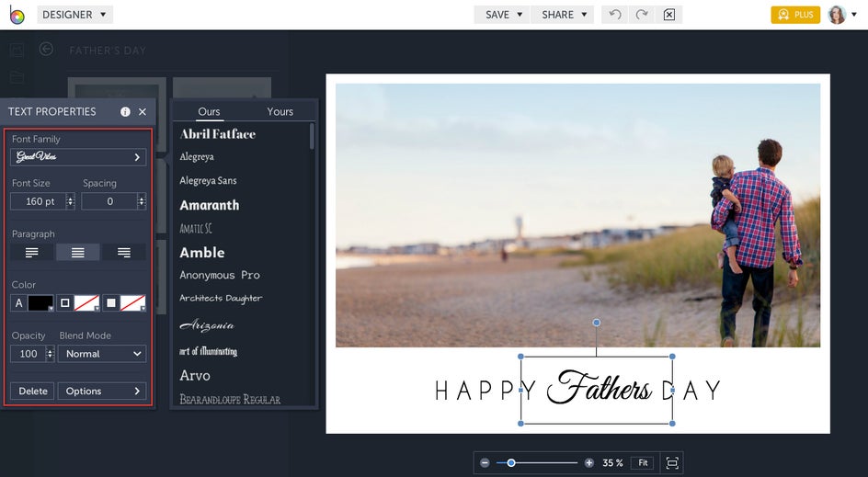The width and height of the screenshot is (868, 477).
Task: Align paragraph text center
Action: click(78, 253)
